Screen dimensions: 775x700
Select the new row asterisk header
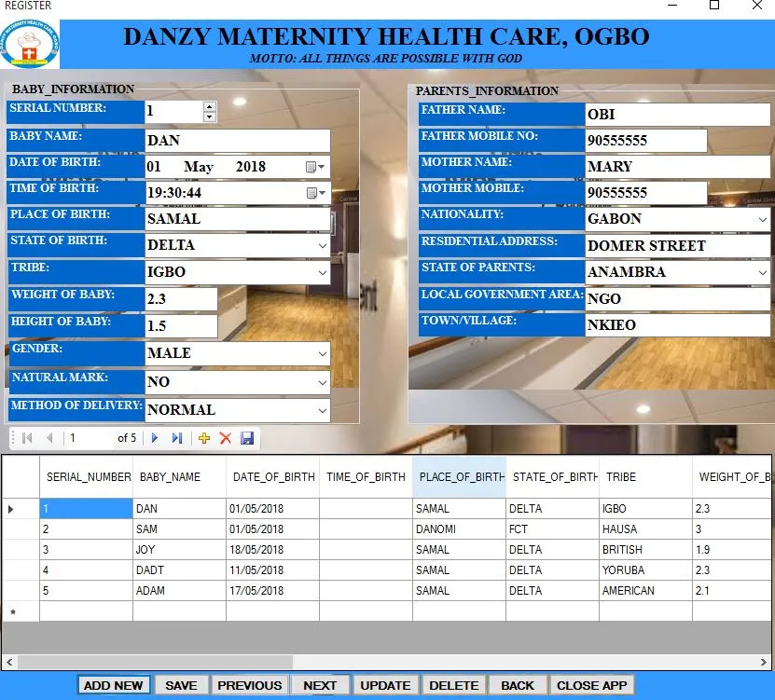21,611
